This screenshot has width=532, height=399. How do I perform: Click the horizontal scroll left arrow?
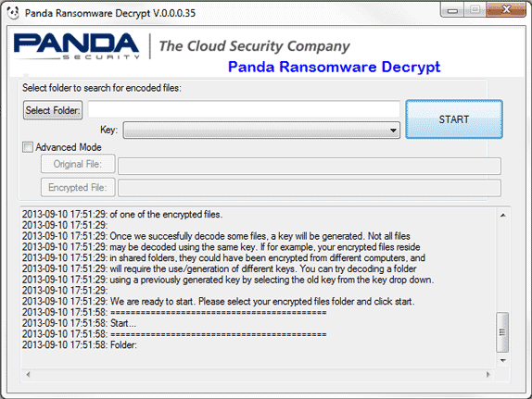tap(28, 375)
